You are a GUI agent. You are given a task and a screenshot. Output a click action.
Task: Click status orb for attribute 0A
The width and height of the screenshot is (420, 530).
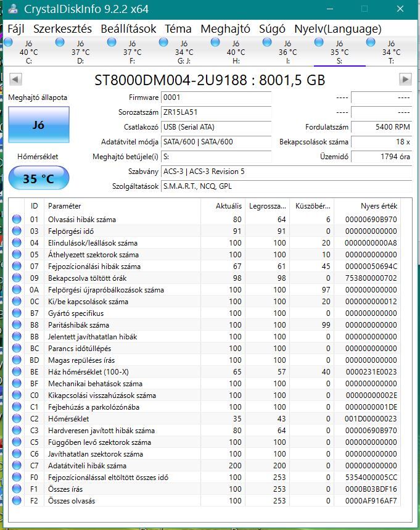pos(17,289)
